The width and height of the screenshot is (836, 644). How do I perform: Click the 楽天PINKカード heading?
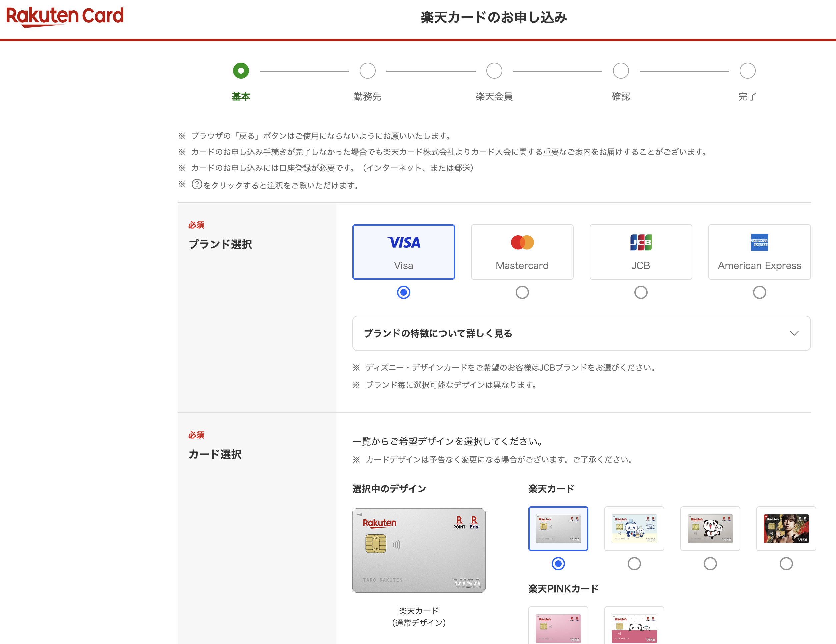tap(563, 589)
